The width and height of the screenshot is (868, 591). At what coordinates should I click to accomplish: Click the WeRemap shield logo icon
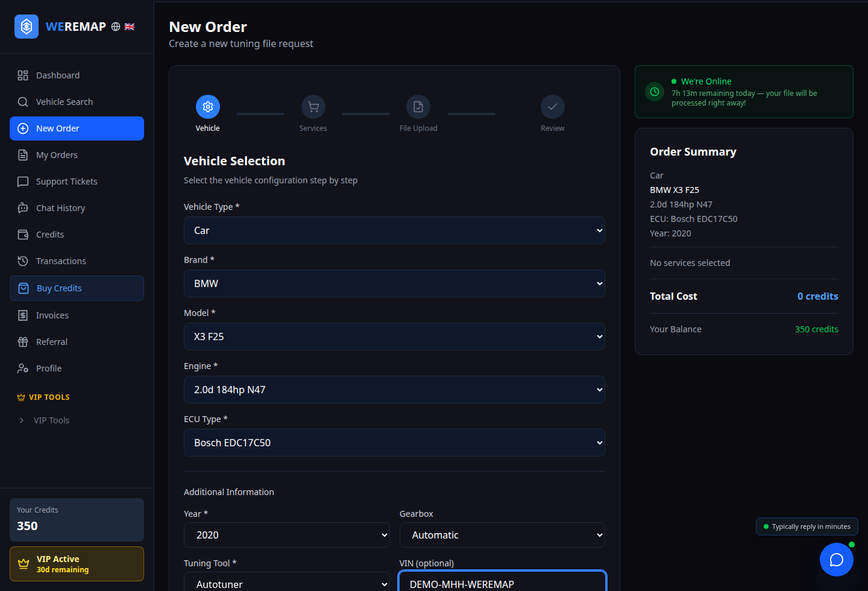click(27, 27)
